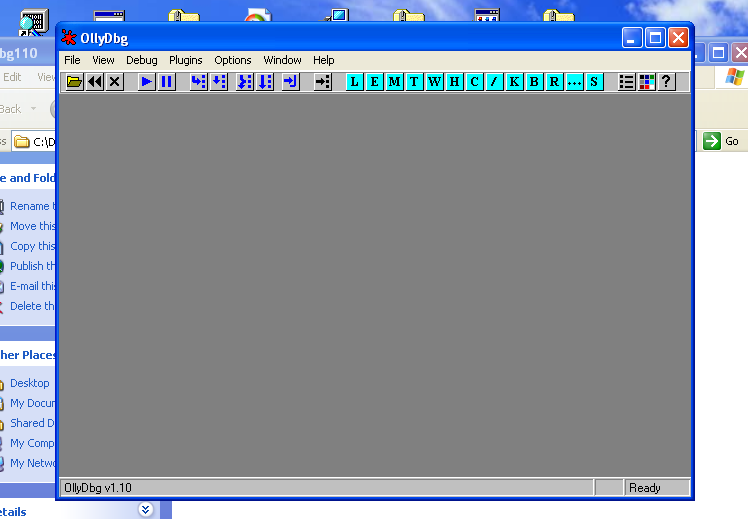The height and width of the screenshot is (519, 748).
Task: Click the OllyDbg red title bar icon
Action: (x=69, y=38)
